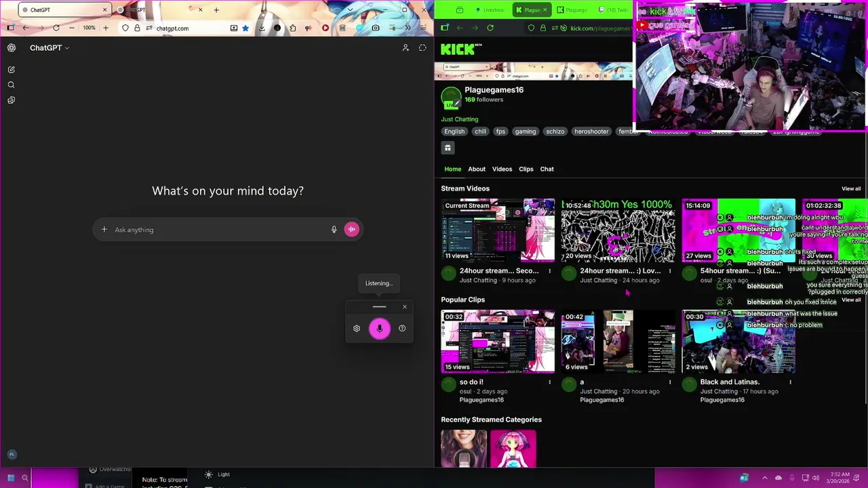Open downloads in ChatGPT browser toolbar

point(261,28)
